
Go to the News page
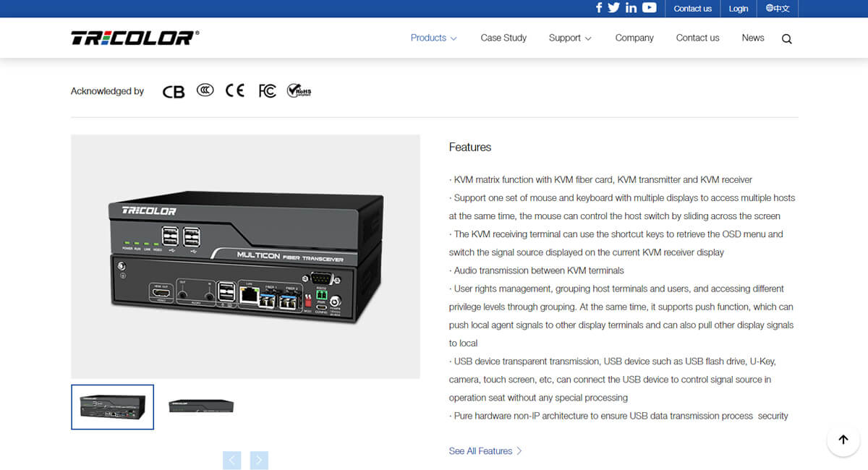(752, 38)
